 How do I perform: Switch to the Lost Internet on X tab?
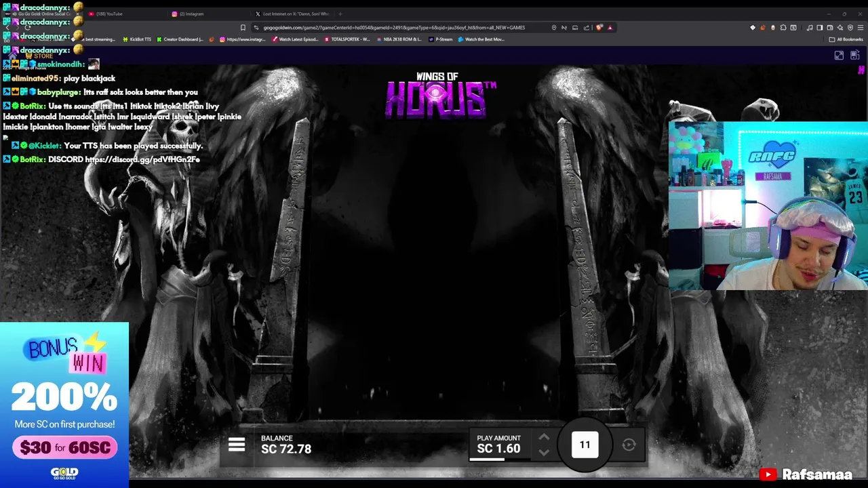tap(292, 14)
